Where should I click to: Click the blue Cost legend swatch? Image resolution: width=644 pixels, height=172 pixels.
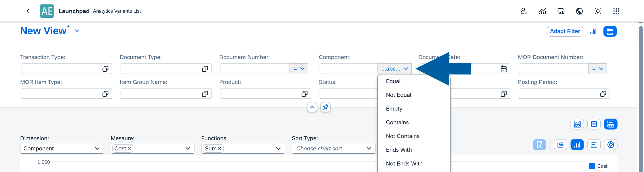pos(592,166)
